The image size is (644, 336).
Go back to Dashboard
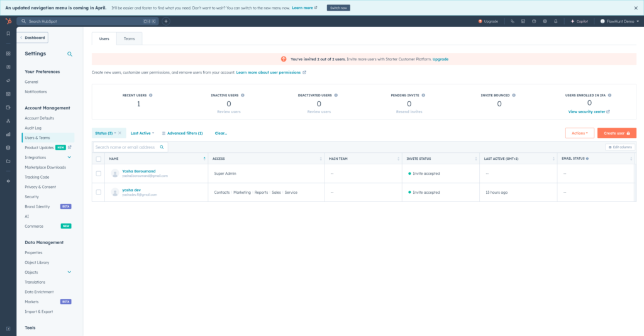click(x=33, y=38)
